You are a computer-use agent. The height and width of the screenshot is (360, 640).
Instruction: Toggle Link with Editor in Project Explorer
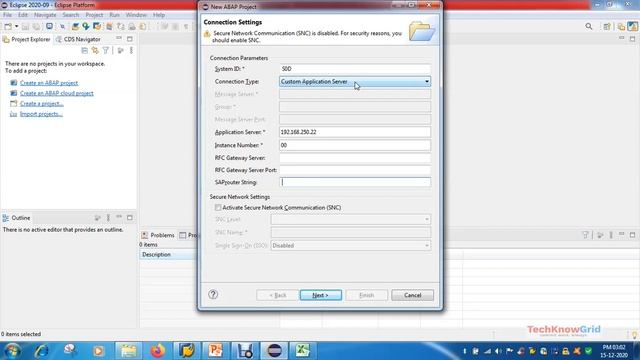pos(95,50)
